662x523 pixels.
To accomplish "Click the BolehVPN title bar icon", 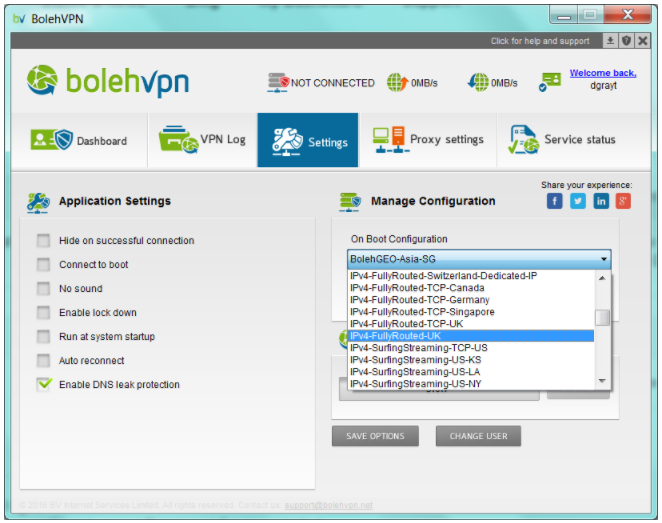I will click(x=19, y=19).
